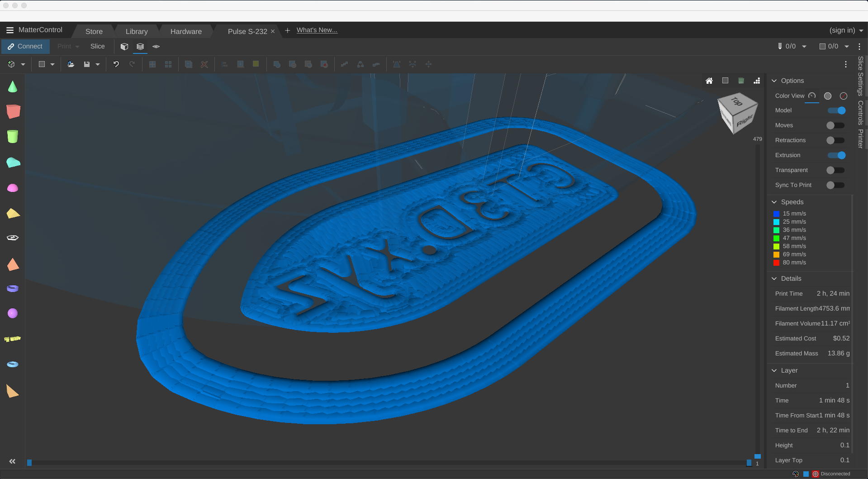The image size is (868, 479).
Task: Click the undo arrow icon
Action: coord(116,64)
